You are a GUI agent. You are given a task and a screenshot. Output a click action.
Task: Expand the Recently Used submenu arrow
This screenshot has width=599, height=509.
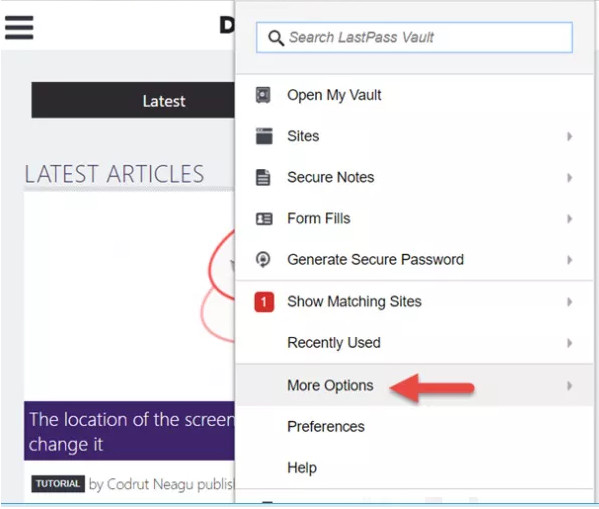tap(570, 343)
